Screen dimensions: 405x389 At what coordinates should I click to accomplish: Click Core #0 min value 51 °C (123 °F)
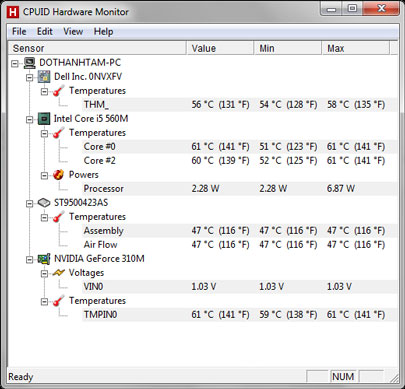pos(288,147)
